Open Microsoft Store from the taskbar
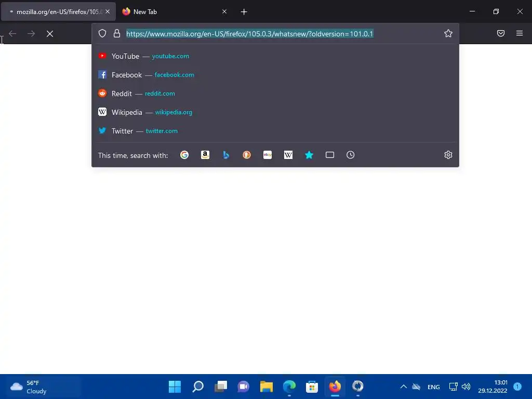Viewport: 532px width, 399px height. (312, 387)
